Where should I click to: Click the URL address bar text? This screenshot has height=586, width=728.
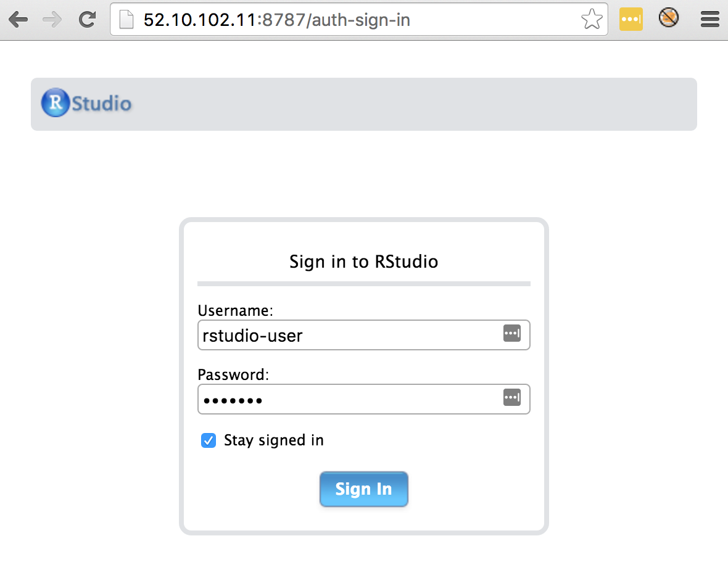pyautogui.click(x=276, y=20)
